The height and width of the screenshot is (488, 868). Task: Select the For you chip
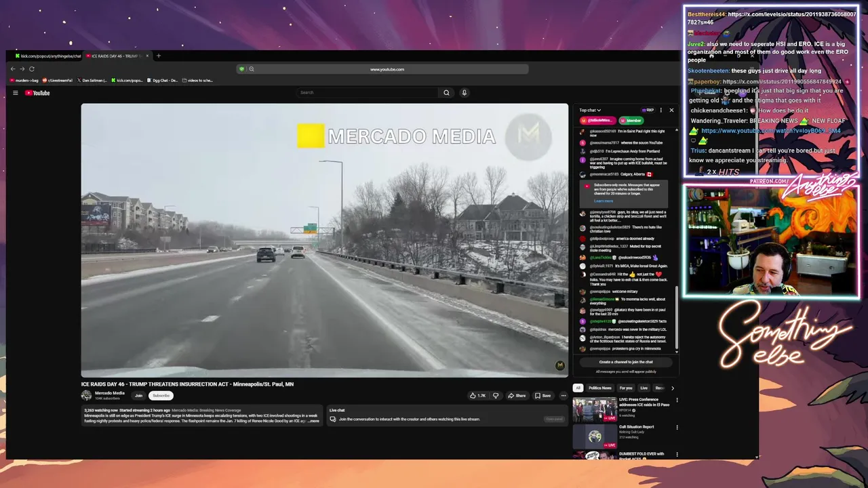[x=626, y=388]
